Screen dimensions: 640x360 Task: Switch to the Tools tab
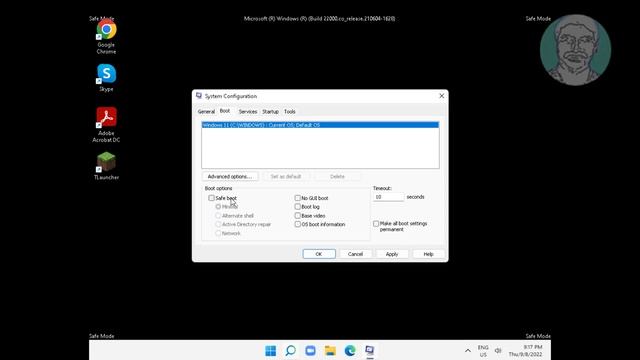tap(290, 111)
